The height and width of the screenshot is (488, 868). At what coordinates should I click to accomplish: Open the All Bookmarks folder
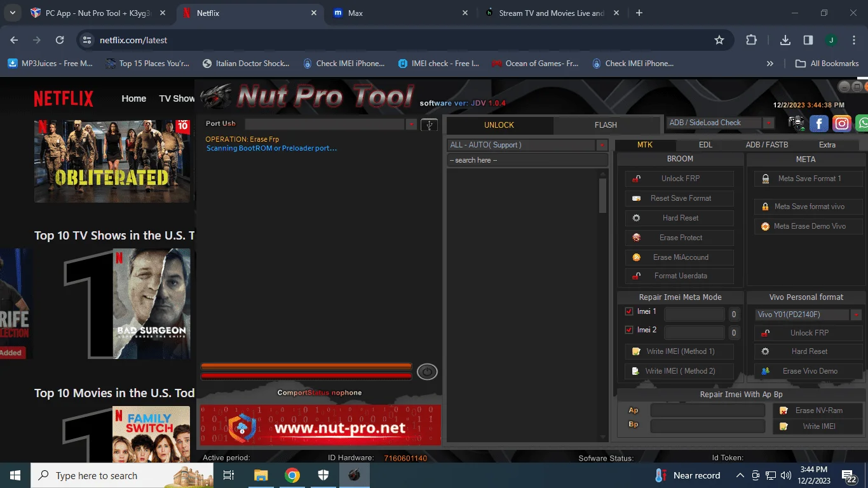[x=827, y=64]
